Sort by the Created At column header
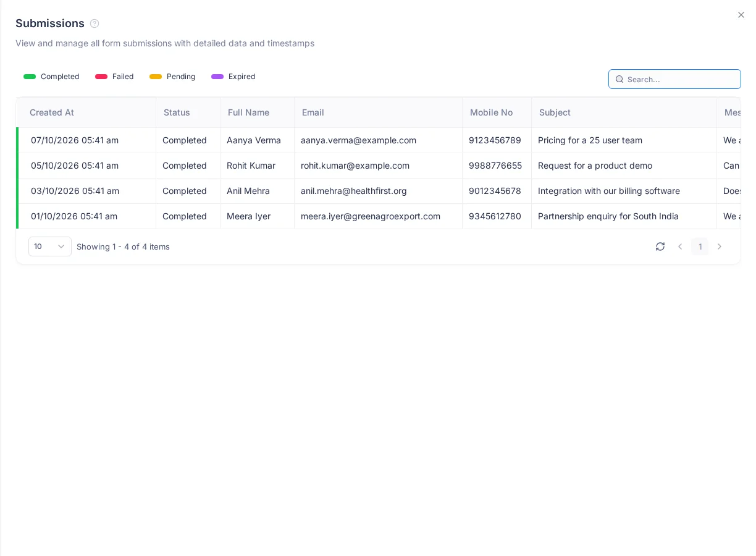The width and height of the screenshot is (756, 556). [x=86, y=112]
